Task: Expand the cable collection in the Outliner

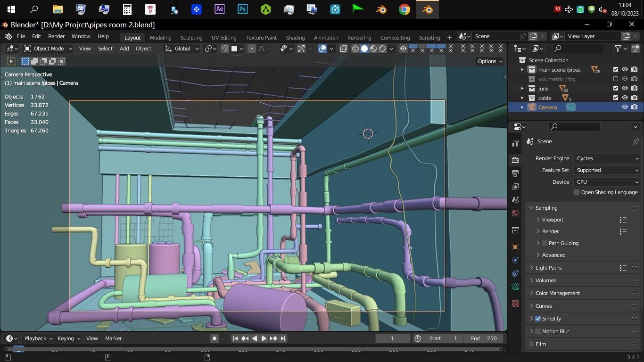Action: pos(522,98)
